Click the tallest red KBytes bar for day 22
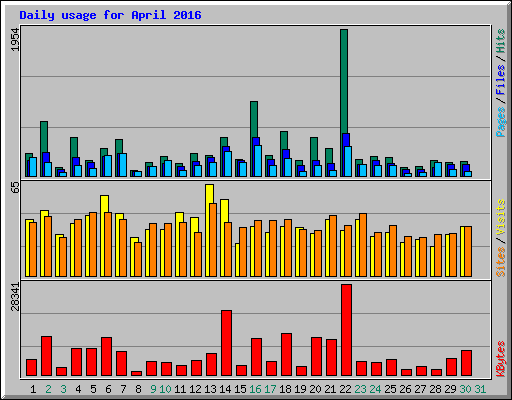The image size is (512, 400). tap(346, 330)
